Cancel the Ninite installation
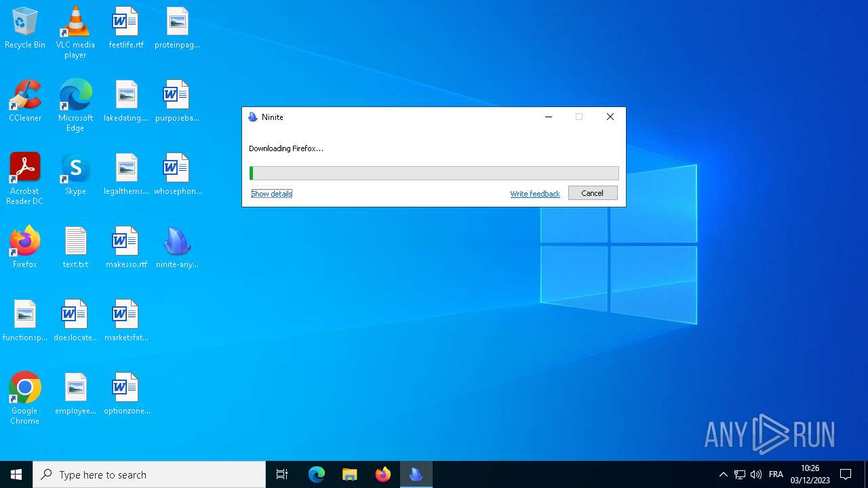 [593, 193]
